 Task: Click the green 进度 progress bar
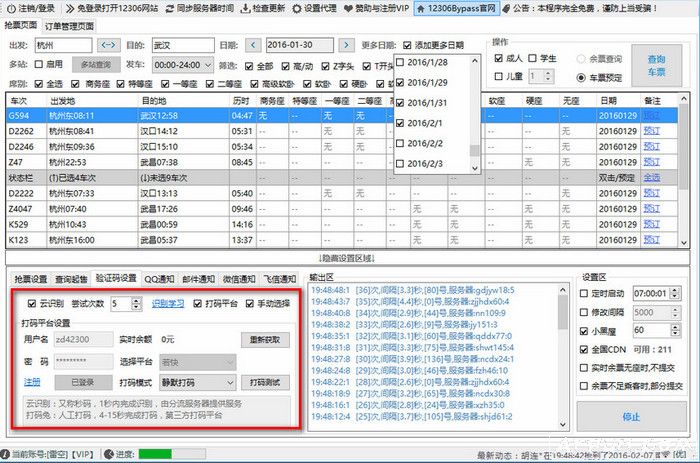click(172, 454)
